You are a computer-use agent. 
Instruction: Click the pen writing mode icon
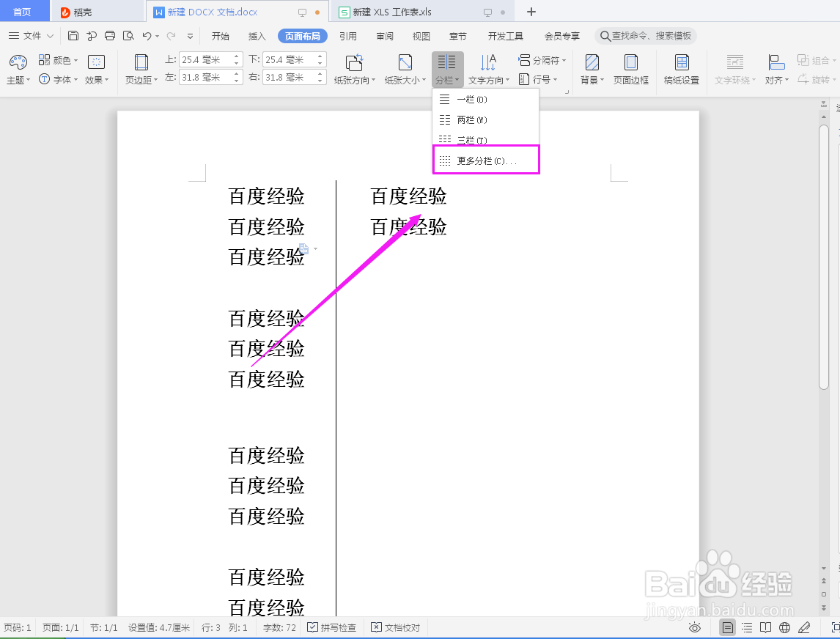(804, 627)
